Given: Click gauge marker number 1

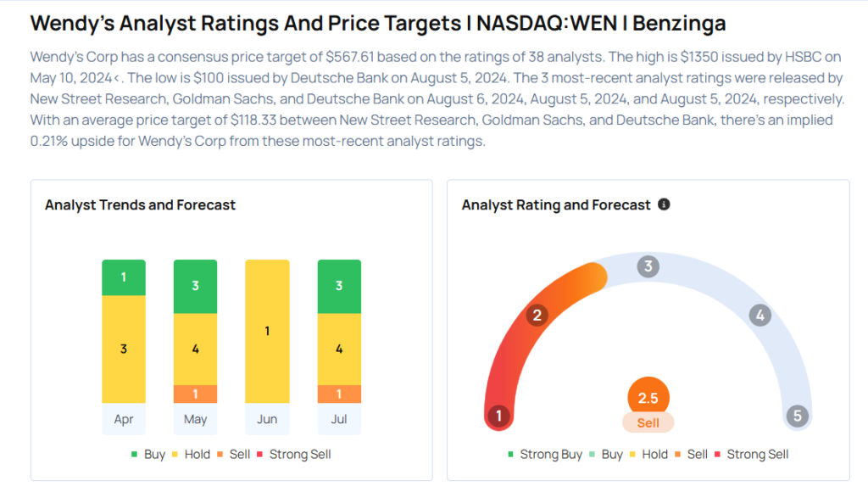Looking at the screenshot, I should pos(499,416).
